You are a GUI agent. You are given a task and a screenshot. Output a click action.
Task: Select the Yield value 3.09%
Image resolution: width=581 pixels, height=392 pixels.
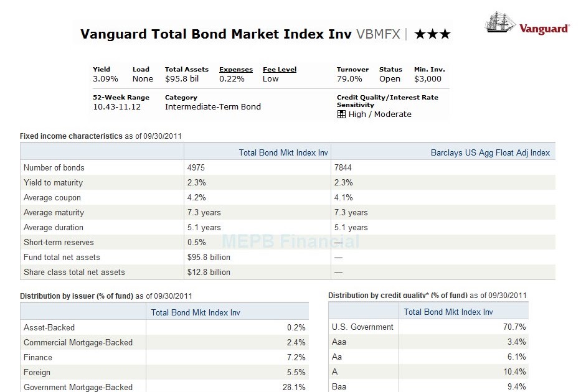tap(105, 79)
